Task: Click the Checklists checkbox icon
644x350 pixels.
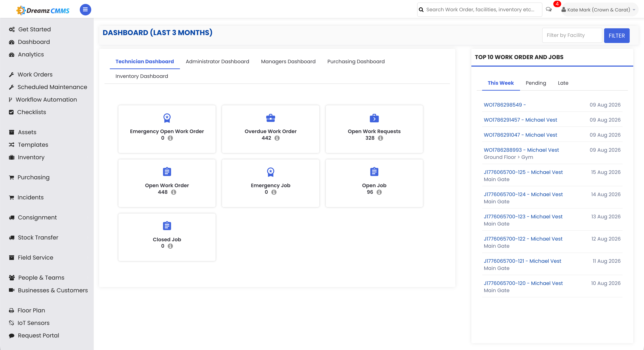Action: 11,112
